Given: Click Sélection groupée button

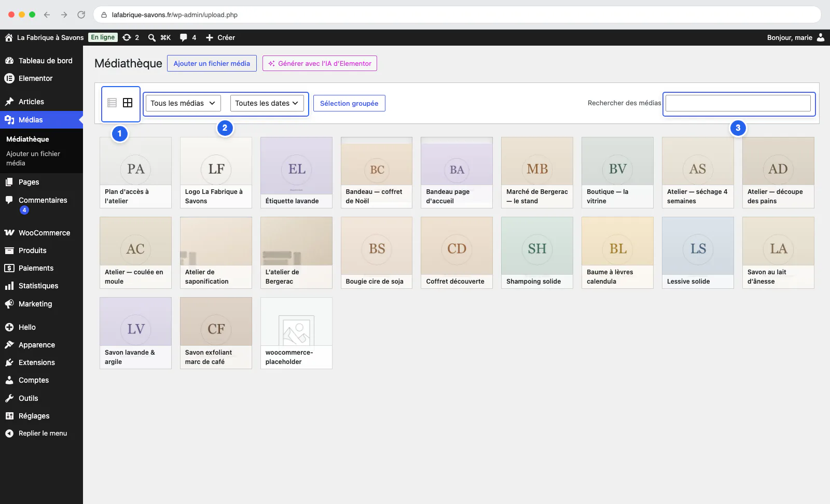Looking at the screenshot, I should (349, 103).
